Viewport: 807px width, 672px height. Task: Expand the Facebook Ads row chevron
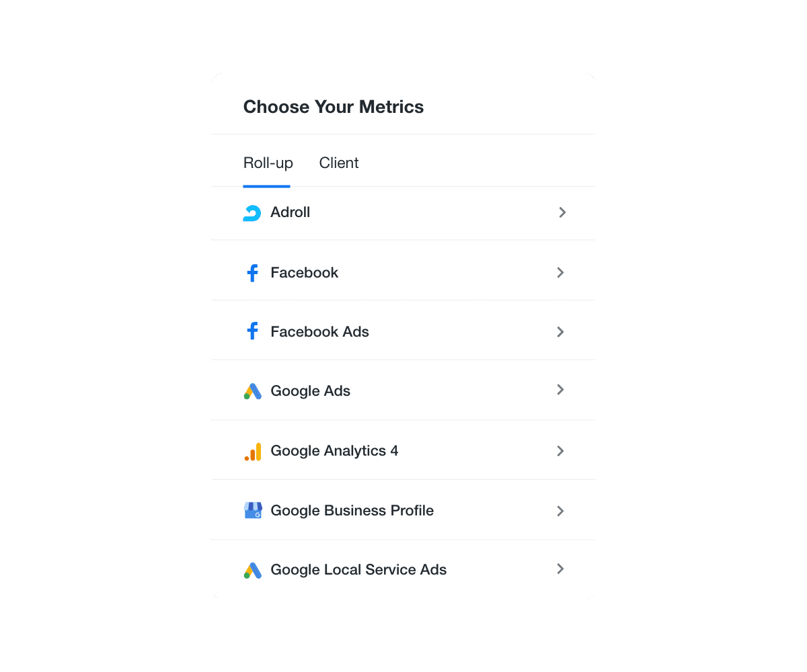[x=560, y=331]
